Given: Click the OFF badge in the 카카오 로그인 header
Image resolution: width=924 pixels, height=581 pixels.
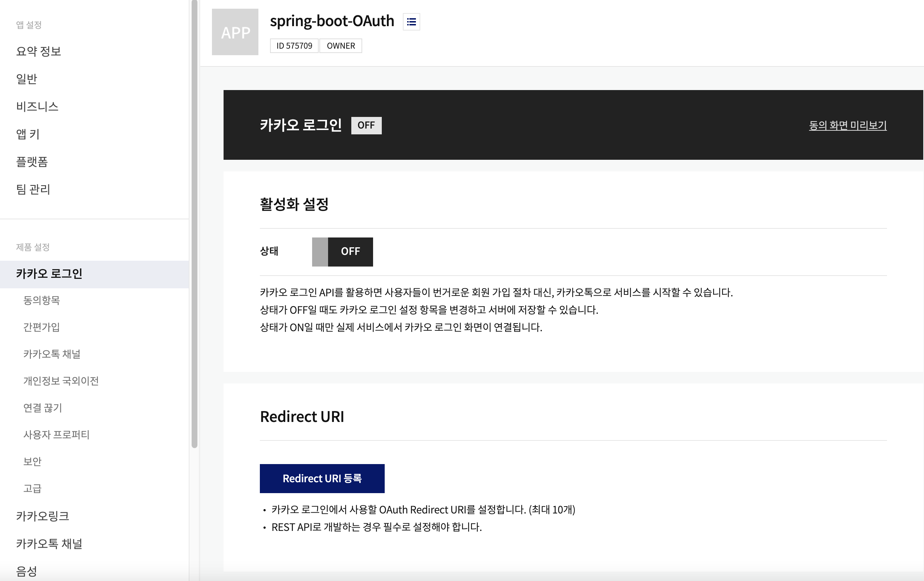Looking at the screenshot, I should click(x=366, y=125).
